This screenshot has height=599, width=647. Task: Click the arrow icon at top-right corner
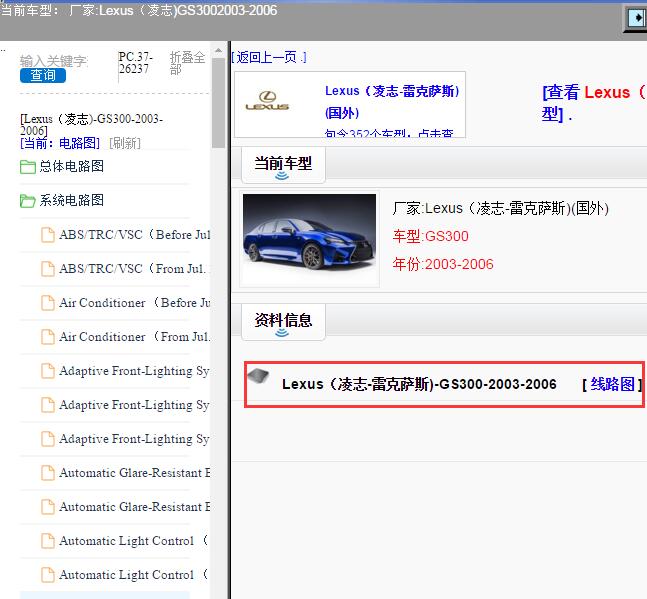point(636,18)
